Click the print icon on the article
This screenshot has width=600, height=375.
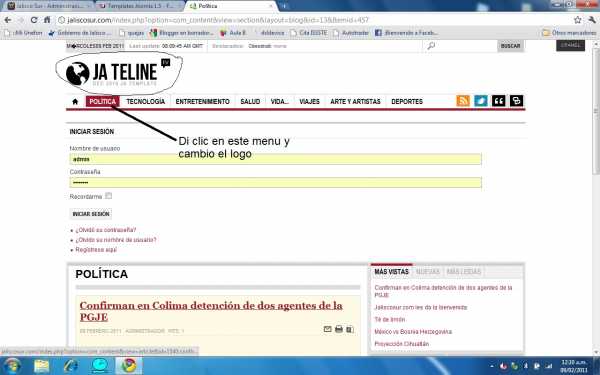(339, 329)
